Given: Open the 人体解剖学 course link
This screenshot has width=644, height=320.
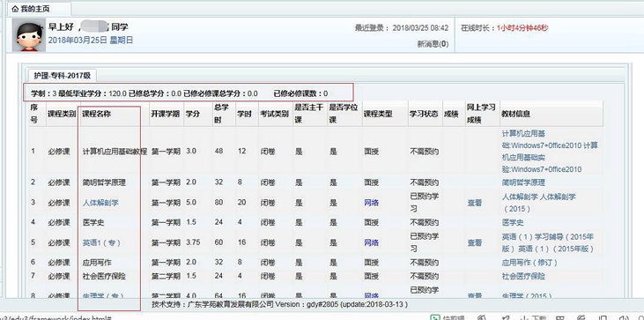Looking at the screenshot, I should pyautogui.click(x=100, y=203).
